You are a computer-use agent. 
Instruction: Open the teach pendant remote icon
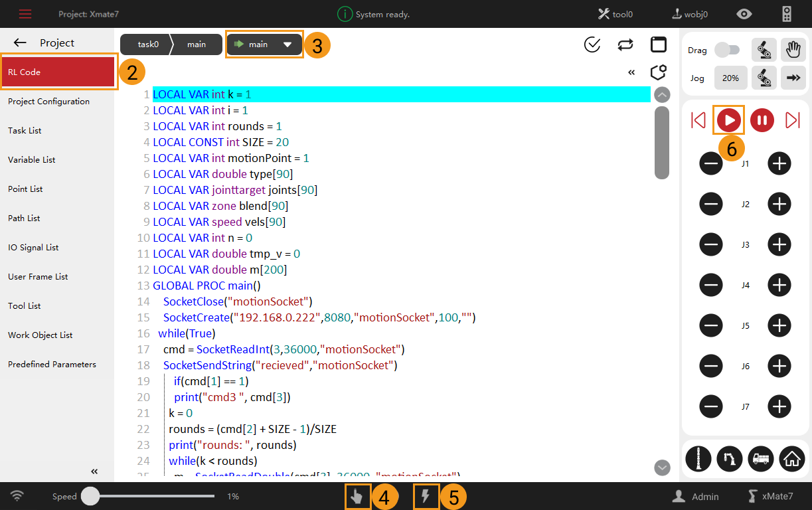tap(787, 14)
